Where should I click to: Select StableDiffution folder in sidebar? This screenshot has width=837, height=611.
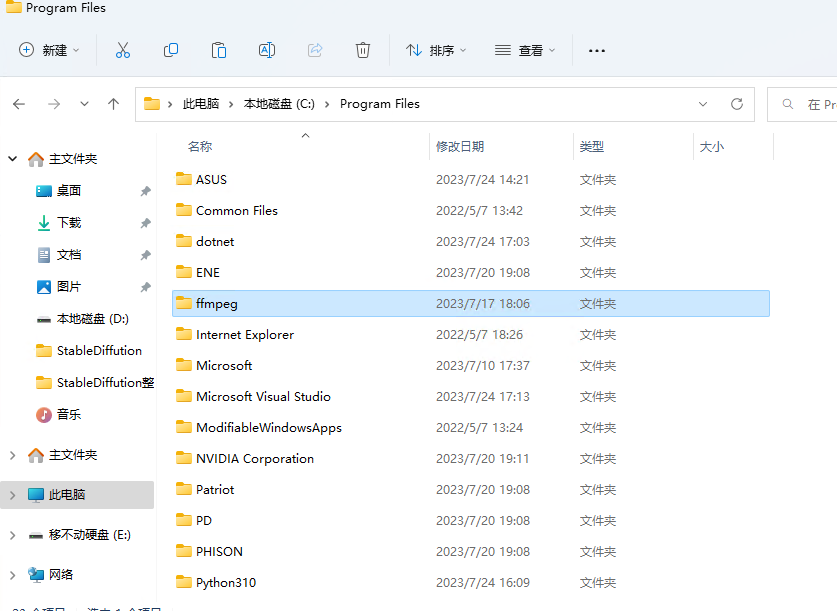coord(99,351)
